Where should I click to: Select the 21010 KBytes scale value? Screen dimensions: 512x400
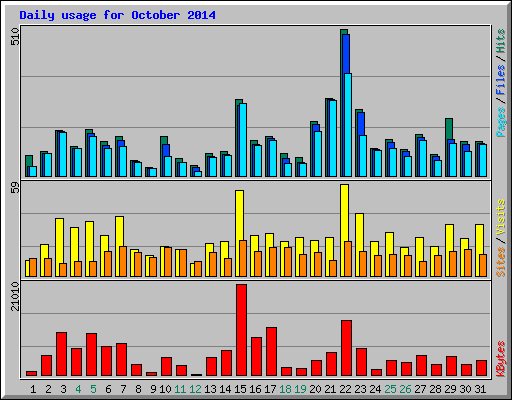click(15, 296)
